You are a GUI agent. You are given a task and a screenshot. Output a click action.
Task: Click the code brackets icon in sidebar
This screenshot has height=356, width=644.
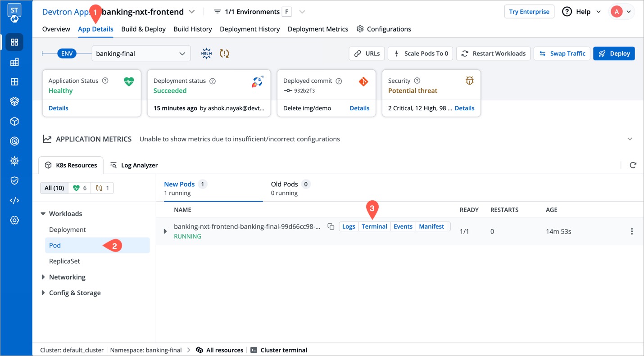click(14, 201)
